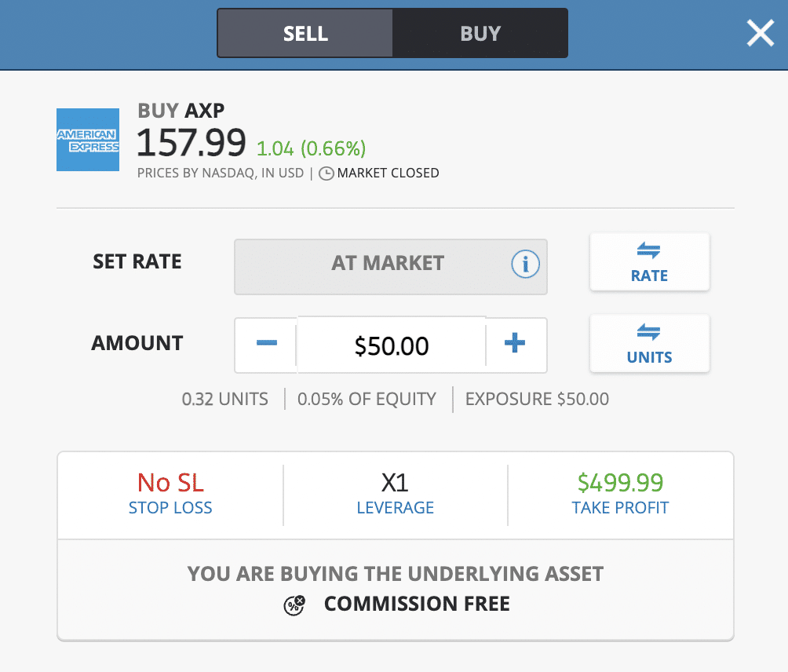Click the American Express company logo
The width and height of the screenshot is (788, 672).
pos(88,140)
